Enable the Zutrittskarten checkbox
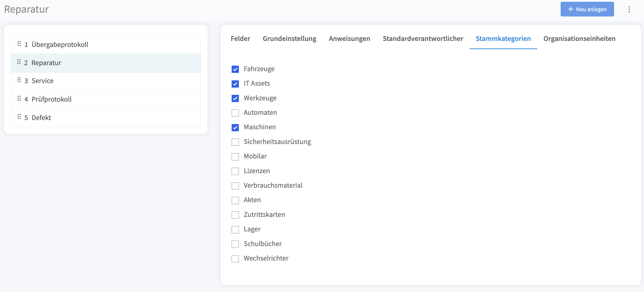The image size is (644, 292). click(235, 215)
